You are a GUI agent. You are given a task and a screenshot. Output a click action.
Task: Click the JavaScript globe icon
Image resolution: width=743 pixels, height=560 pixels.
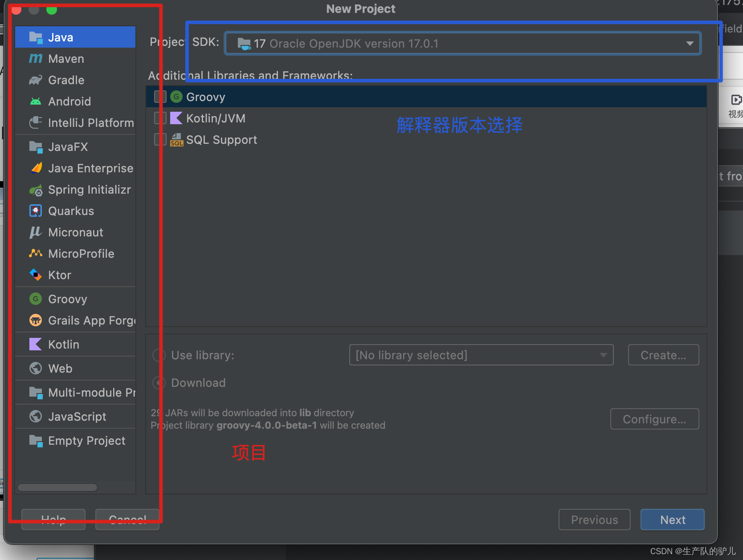(36, 416)
